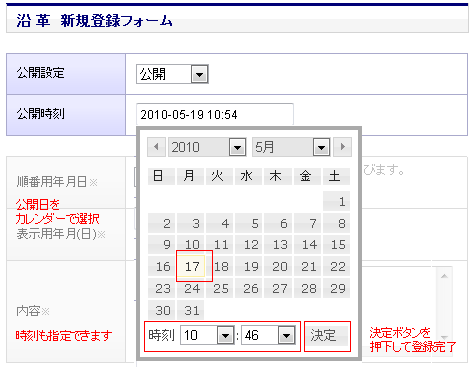Select day 26 in the calendar
The image size is (476, 368).
pyautogui.click(x=249, y=288)
